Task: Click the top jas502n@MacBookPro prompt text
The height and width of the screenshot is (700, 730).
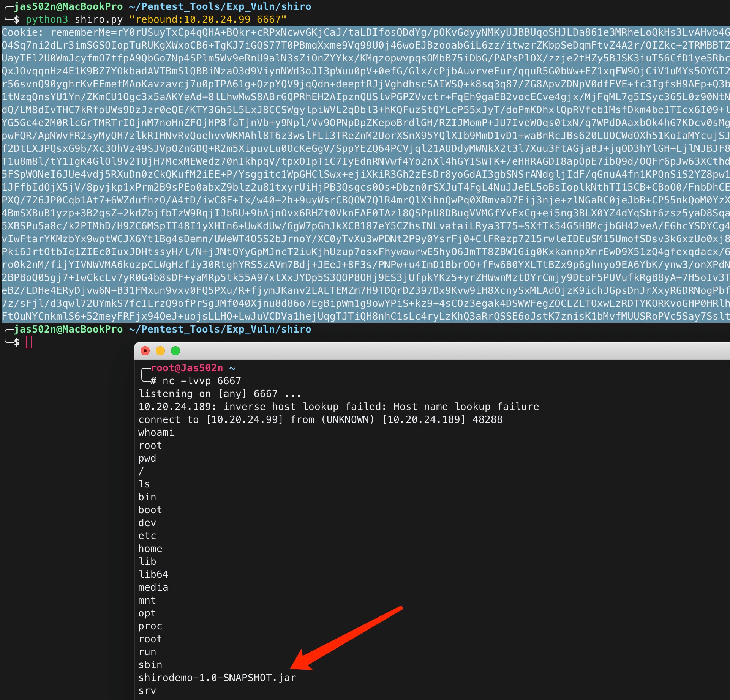Action: tap(68, 6)
